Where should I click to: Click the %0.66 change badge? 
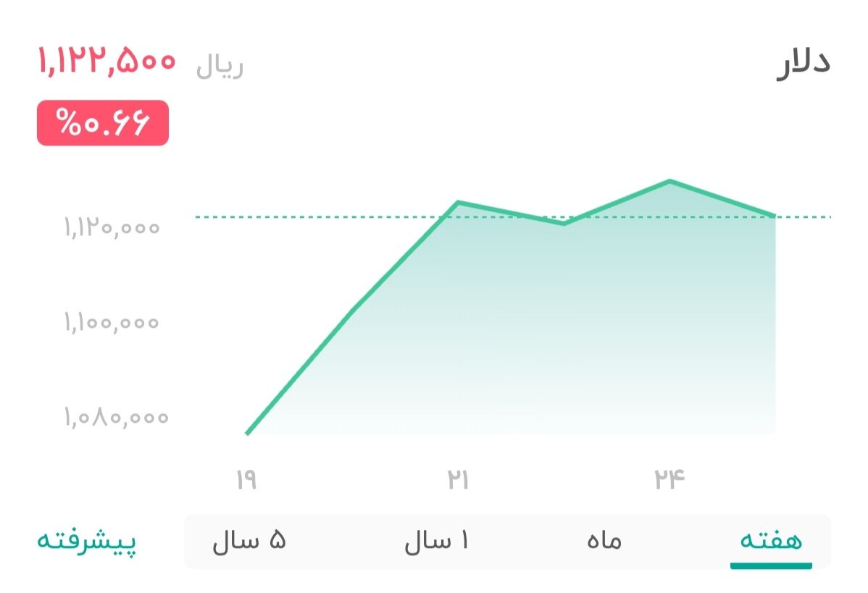(x=101, y=123)
